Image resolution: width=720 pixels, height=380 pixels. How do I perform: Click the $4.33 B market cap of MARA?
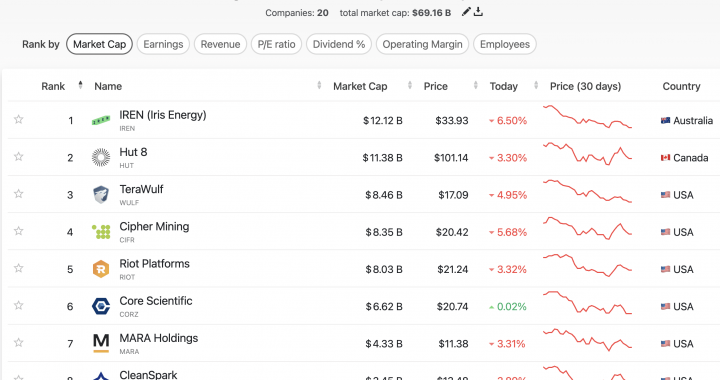tap(384, 344)
